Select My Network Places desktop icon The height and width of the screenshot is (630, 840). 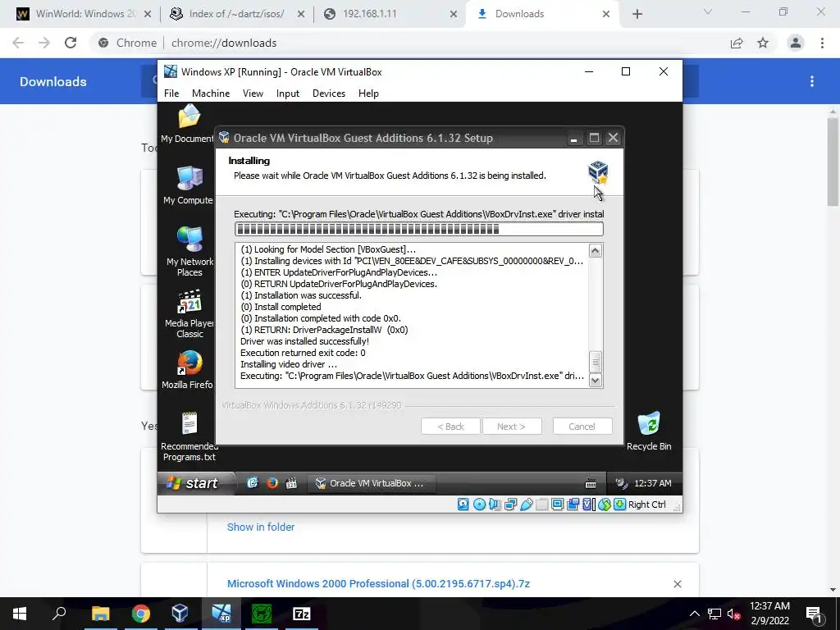pos(189,251)
